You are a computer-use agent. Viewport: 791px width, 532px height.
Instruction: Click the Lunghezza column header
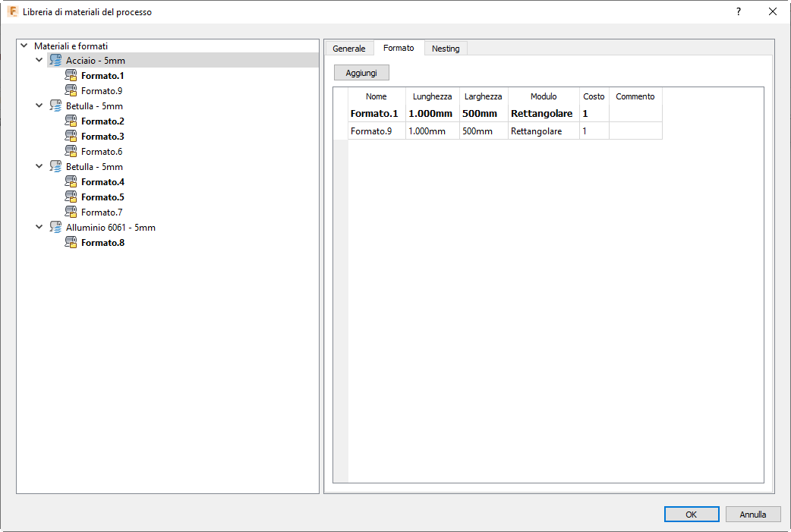433,96
